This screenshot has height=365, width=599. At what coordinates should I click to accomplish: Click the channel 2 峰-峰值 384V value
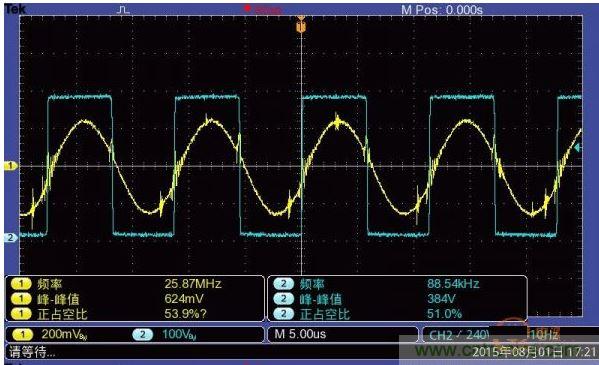(442, 298)
